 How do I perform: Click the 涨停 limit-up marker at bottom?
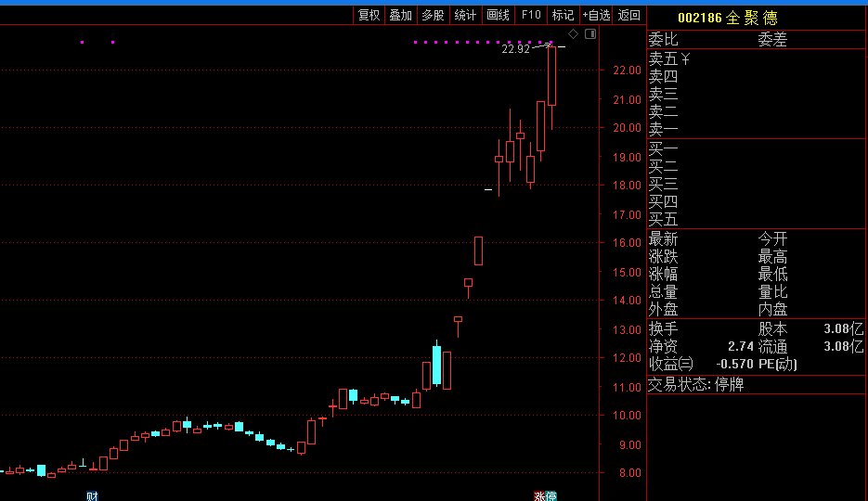(x=545, y=496)
